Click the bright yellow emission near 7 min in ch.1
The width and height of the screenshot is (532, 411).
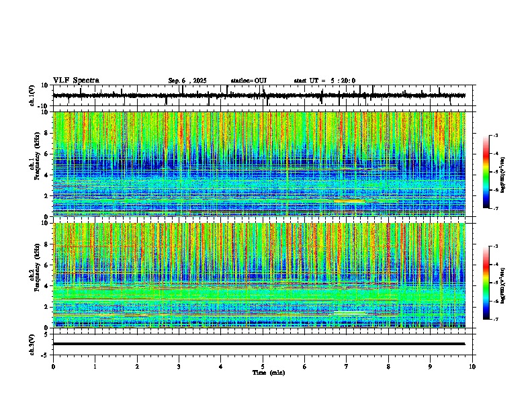[349, 201]
